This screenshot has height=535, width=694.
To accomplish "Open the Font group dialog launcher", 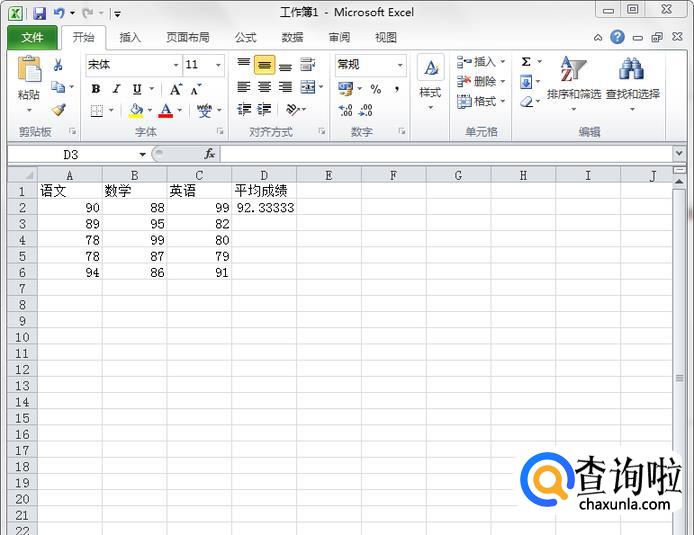I will pos(220,131).
